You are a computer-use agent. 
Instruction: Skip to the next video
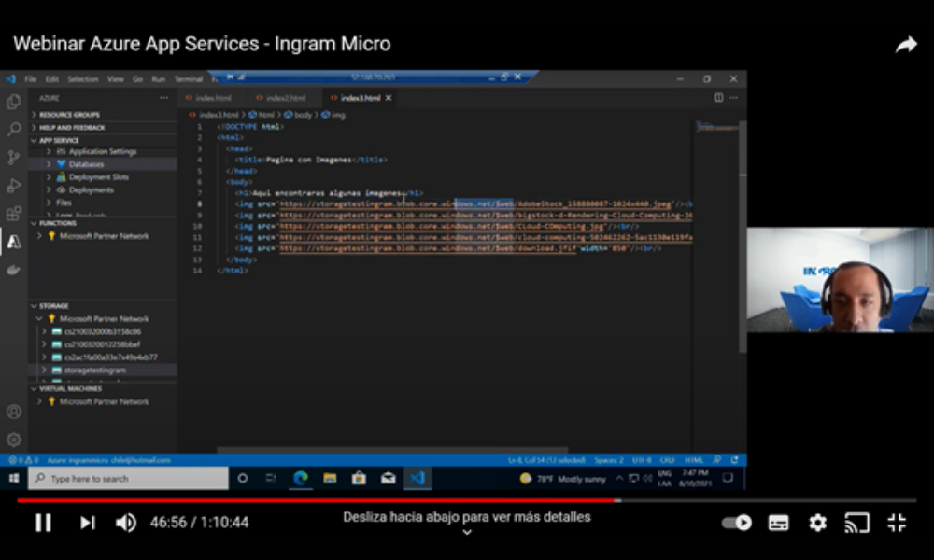(87, 523)
